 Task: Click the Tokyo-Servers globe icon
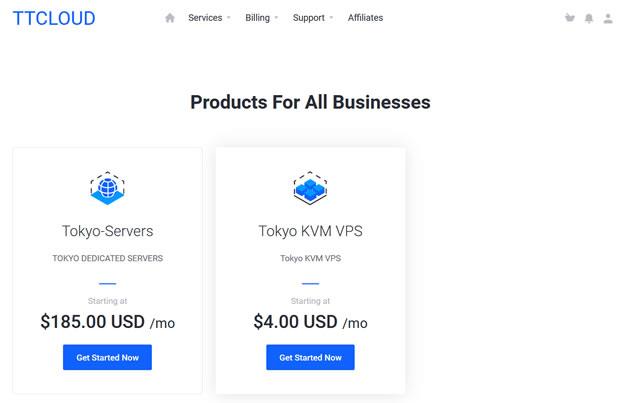[x=107, y=188]
